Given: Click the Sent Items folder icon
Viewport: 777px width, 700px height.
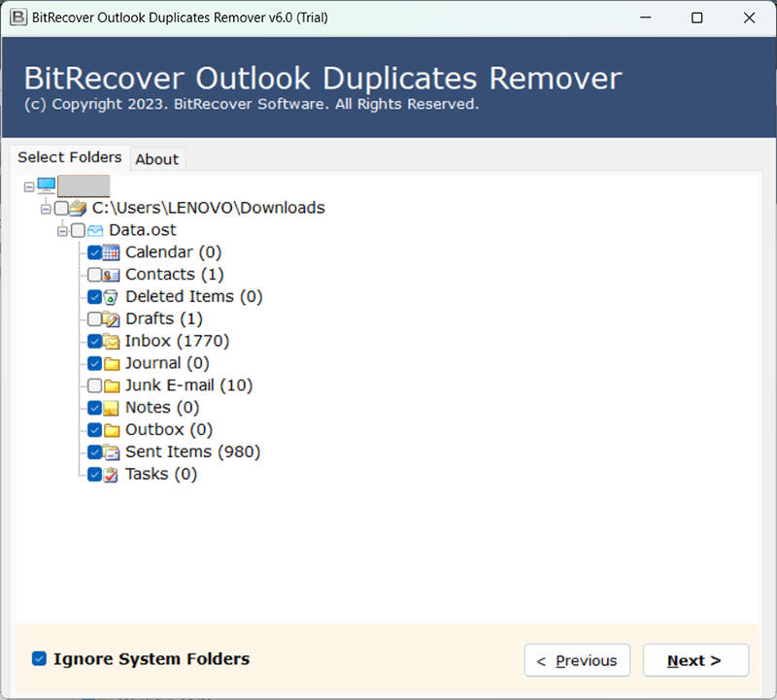Looking at the screenshot, I should click(x=111, y=452).
